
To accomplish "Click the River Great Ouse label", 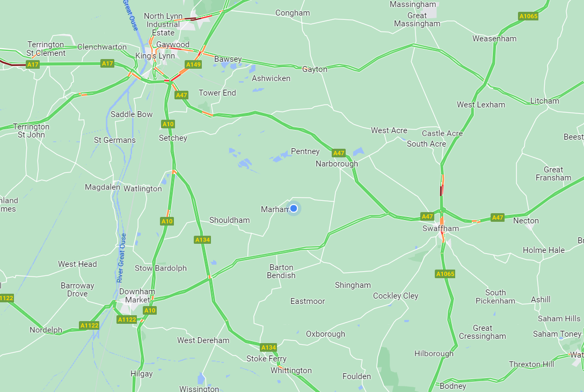I will 121,258.
